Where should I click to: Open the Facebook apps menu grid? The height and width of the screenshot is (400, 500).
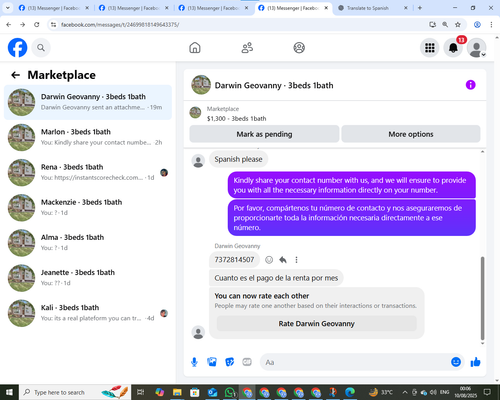point(430,48)
